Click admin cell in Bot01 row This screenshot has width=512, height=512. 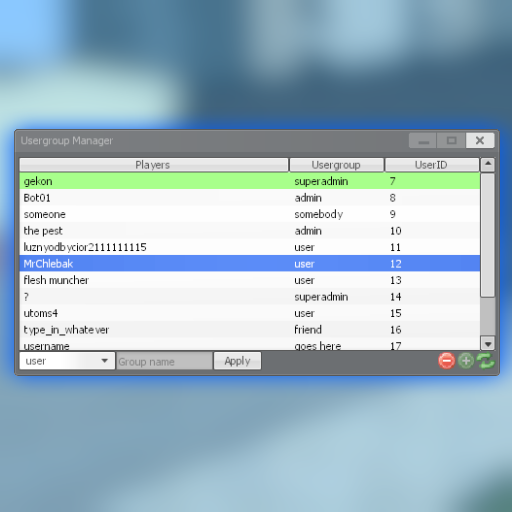coord(308,198)
